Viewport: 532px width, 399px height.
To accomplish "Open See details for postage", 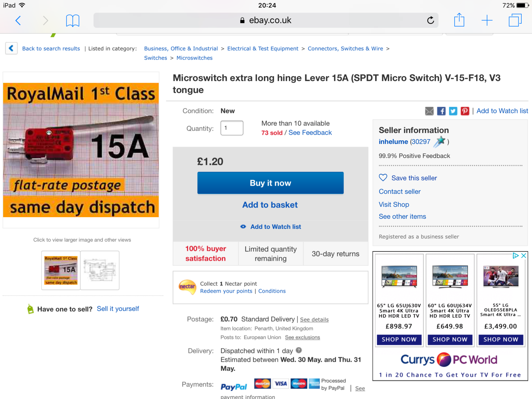I will (x=314, y=320).
